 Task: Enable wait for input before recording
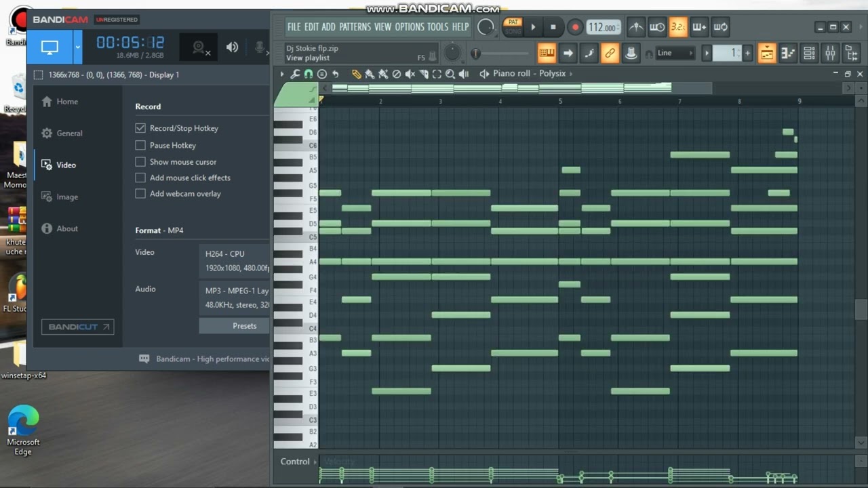[657, 27]
